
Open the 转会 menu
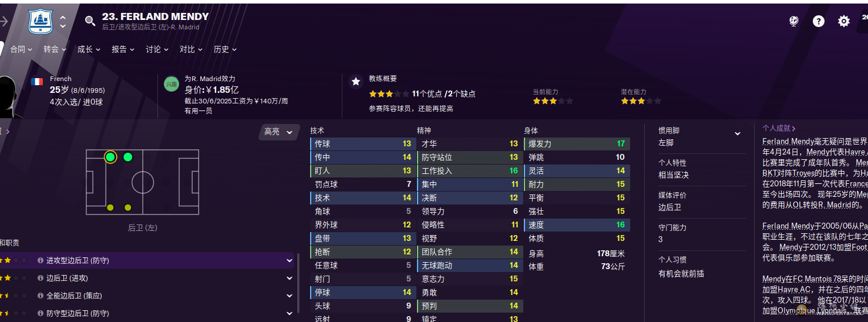point(55,49)
